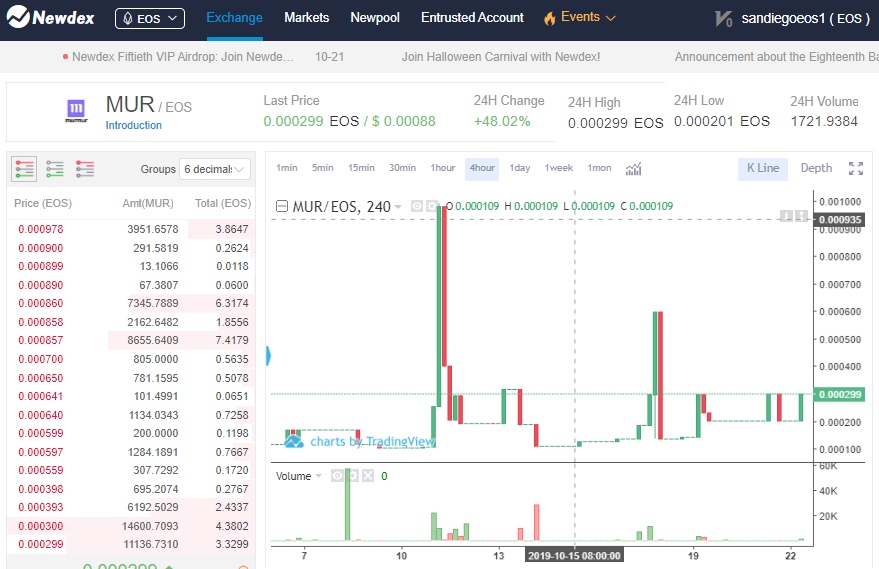Toggle Volume indicator visibility eye
This screenshot has height=569, width=879.
point(337,476)
